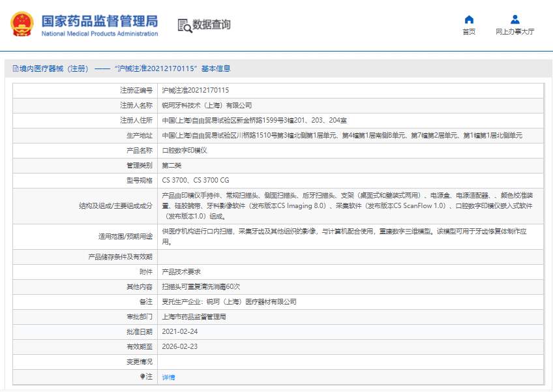Click the lightbulb icon beside 注
The image size is (553, 392).
click(142, 377)
